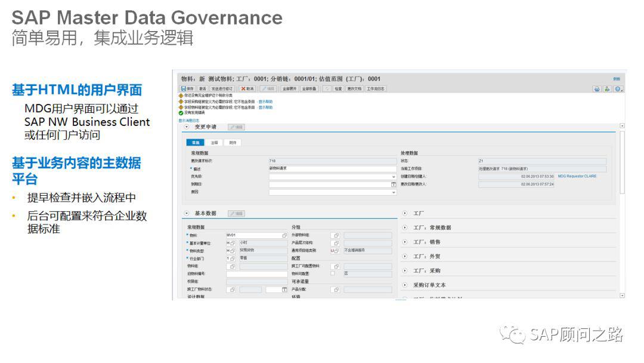The image size is (644, 363).
Task: Click the 状态 status field showing Z1
Action: pyautogui.click(x=542, y=161)
